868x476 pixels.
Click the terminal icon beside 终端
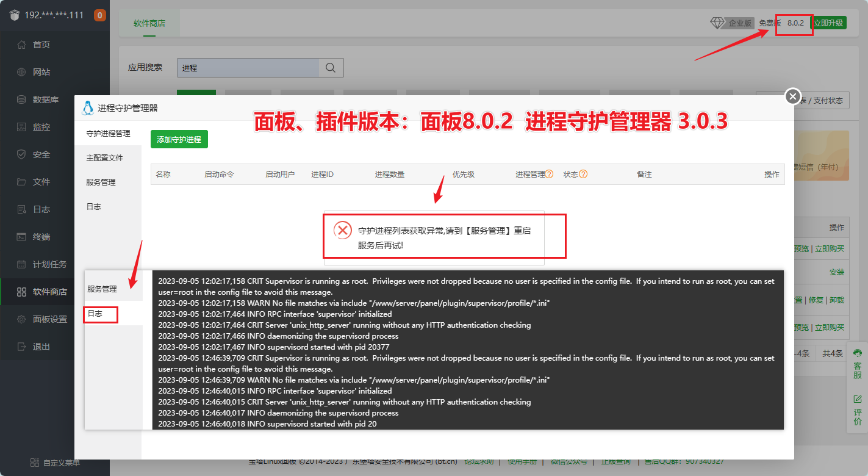point(21,237)
